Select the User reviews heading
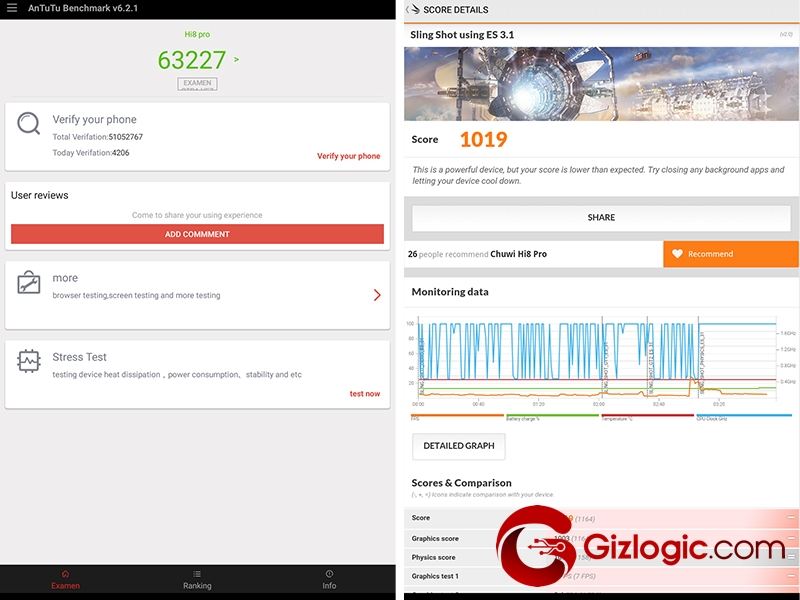Screen dimensions: 800x600 pos(40,195)
